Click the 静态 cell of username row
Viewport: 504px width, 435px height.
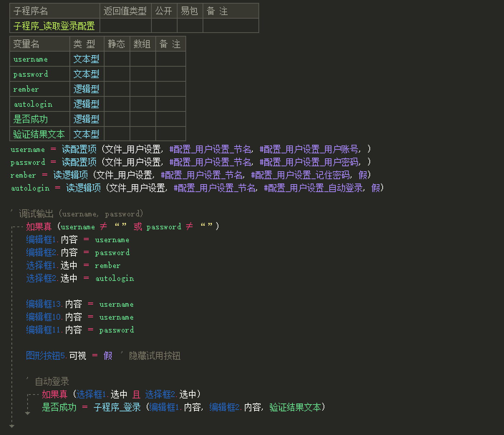[x=117, y=59]
